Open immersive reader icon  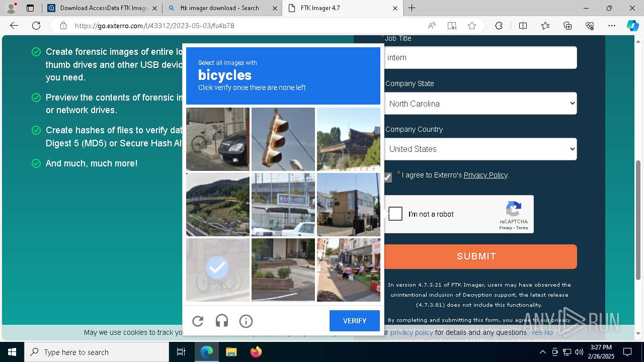click(452, 26)
